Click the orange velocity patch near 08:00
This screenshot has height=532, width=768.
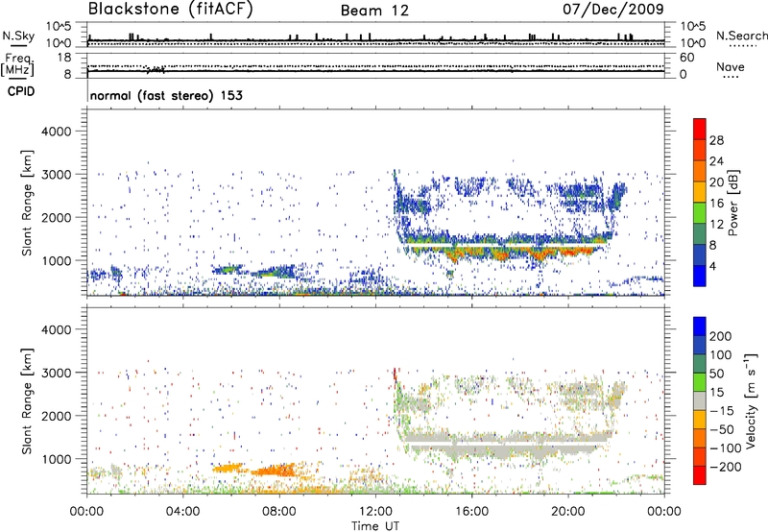pyautogui.click(x=275, y=471)
